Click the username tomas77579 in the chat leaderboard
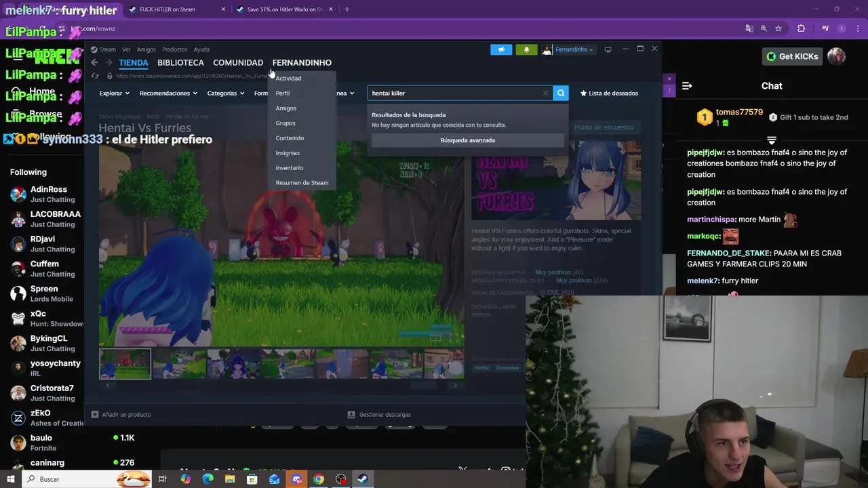 point(739,113)
